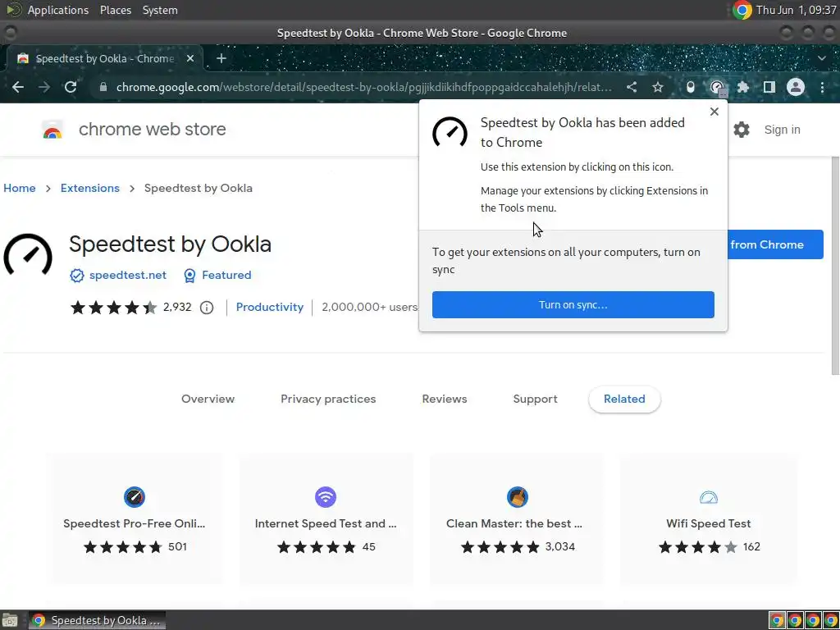Open the Places menu
This screenshot has height=630, width=840.
116,10
